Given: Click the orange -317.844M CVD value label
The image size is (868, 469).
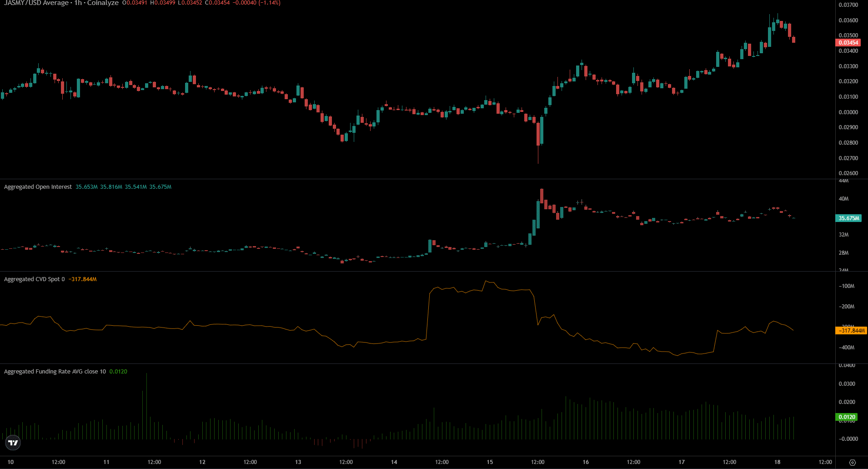Looking at the screenshot, I should (x=851, y=331).
